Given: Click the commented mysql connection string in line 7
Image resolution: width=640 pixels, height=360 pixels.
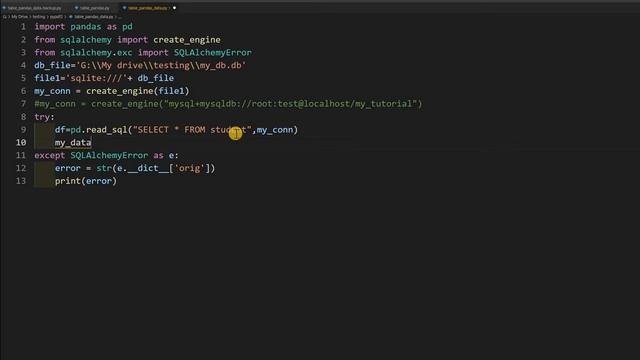Looking at the screenshot, I should click(x=290, y=104).
